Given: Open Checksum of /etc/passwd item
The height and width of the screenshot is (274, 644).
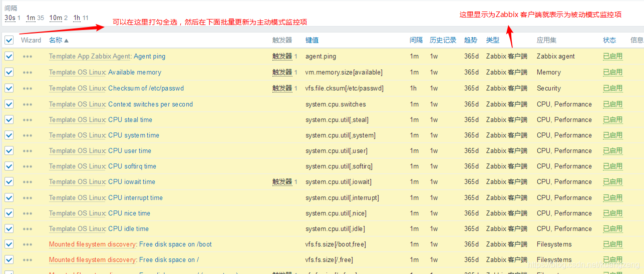Looking at the screenshot, I should (x=146, y=88).
